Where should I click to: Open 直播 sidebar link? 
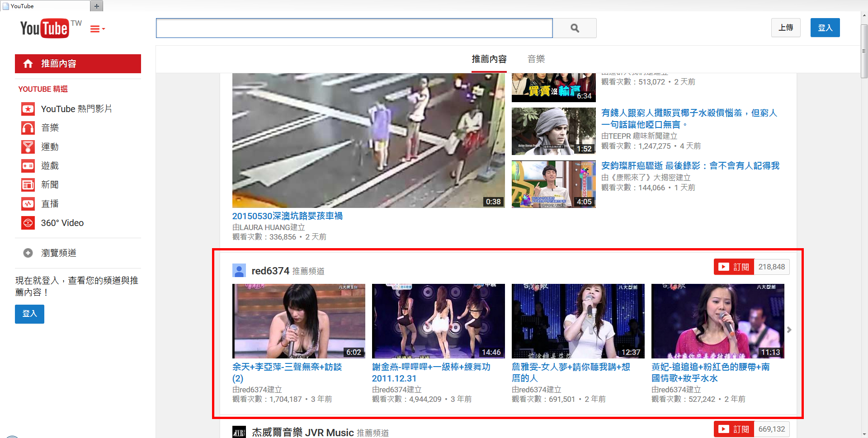[x=50, y=204]
